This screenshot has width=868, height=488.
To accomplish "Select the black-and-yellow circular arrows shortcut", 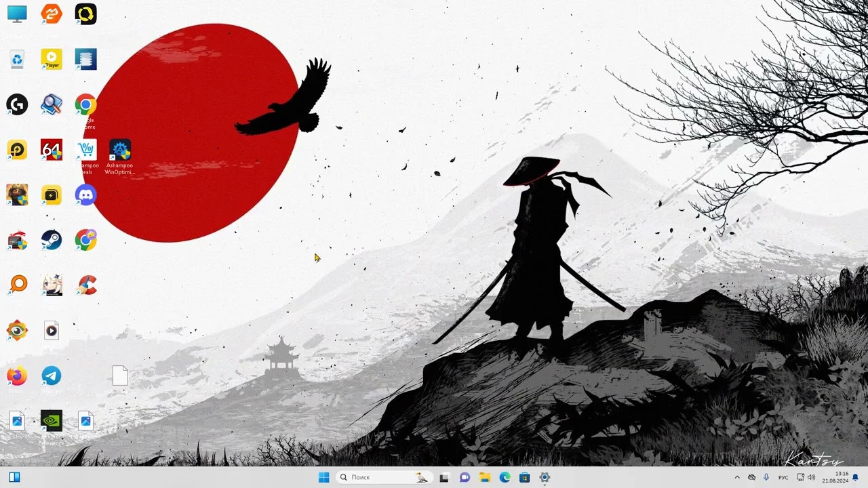I will tap(86, 14).
